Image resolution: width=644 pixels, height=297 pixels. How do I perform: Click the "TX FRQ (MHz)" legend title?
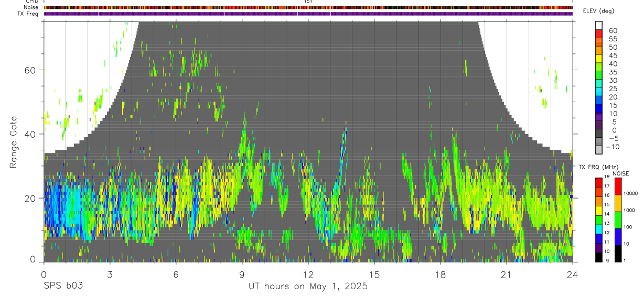point(597,167)
